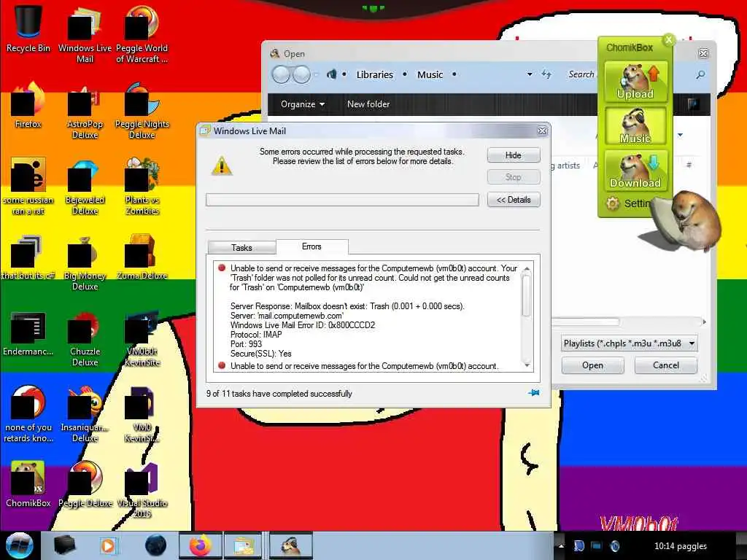Open Bejeweled Deluxe desktop icon
Image resolution: width=747 pixels, height=560 pixels.
[x=85, y=187]
